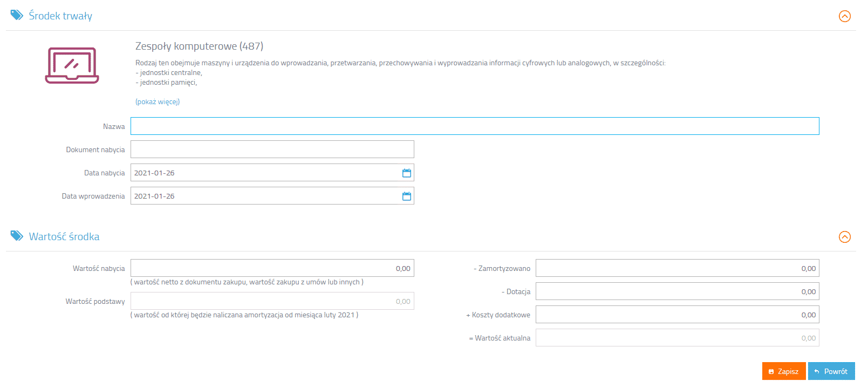Click the Koszty dodatkowe field
The image size is (868, 381).
[x=678, y=315]
